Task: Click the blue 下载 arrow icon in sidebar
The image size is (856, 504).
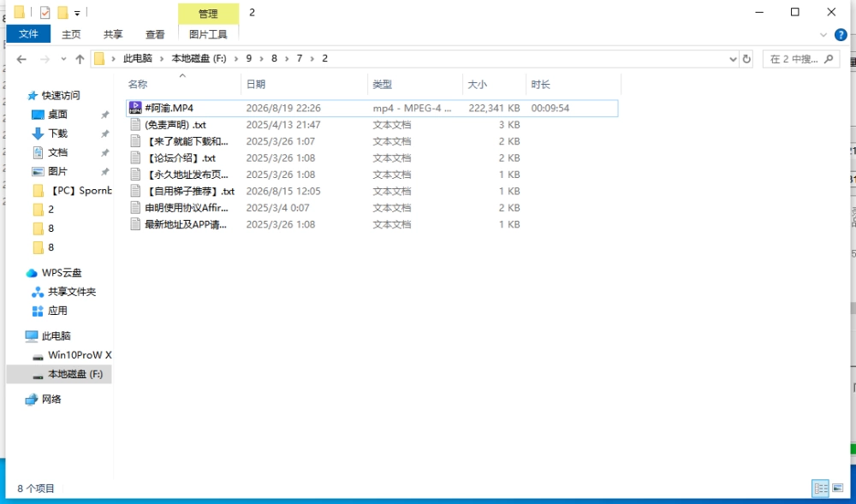Action: [x=38, y=133]
